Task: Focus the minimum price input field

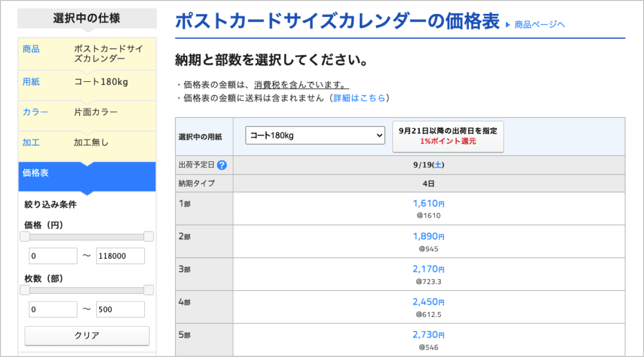Action: (x=53, y=256)
